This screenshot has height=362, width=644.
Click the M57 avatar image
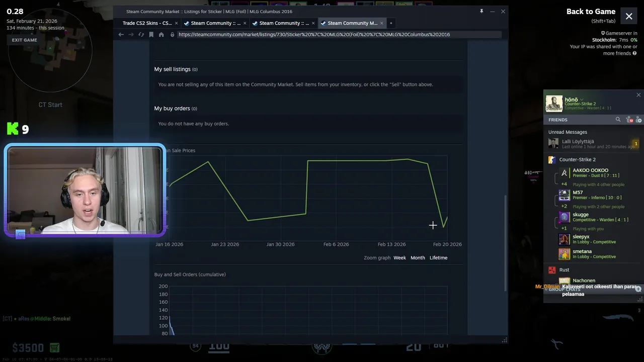(x=565, y=195)
